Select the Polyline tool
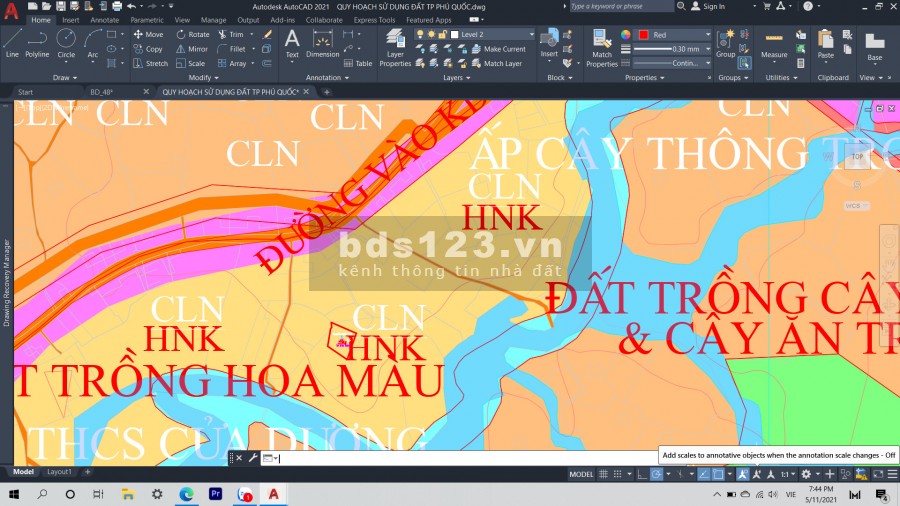Image resolution: width=900 pixels, height=506 pixels. click(x=37, y=43)
